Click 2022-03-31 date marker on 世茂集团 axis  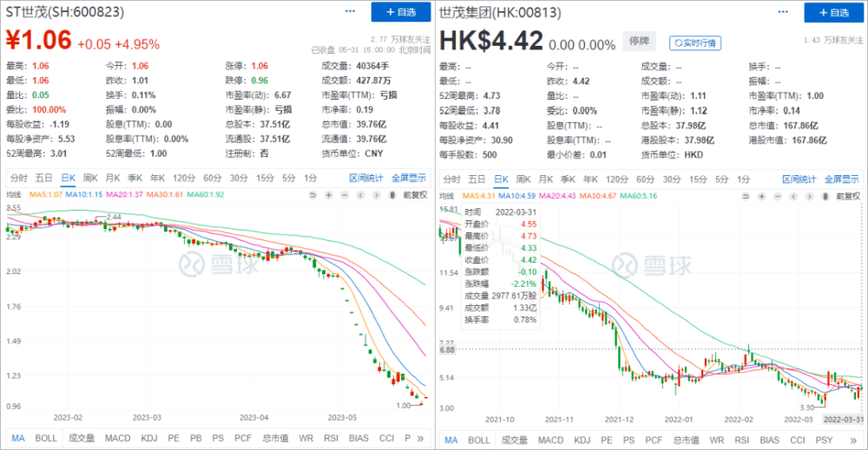click(843, 420)
